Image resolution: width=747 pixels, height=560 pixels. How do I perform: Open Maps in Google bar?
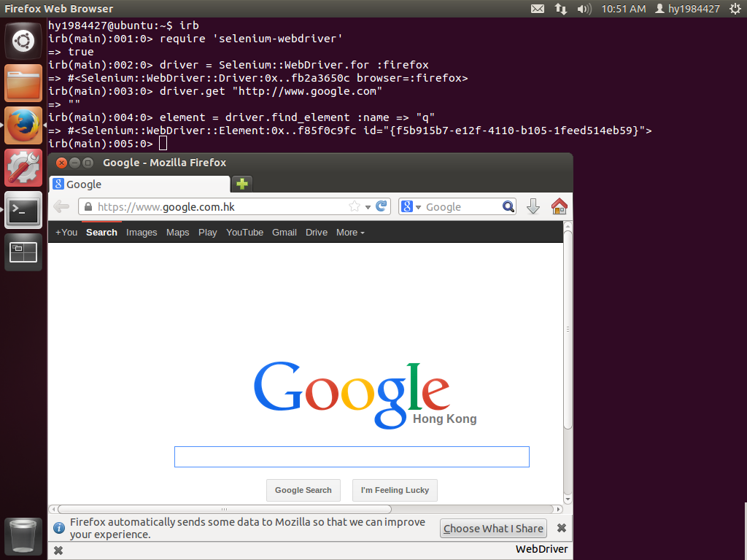178,233
